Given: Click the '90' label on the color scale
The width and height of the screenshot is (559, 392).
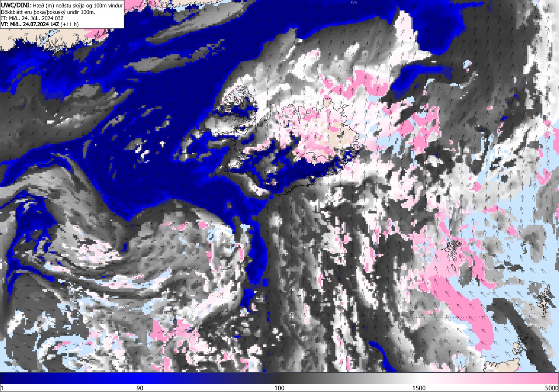Looking at the screenshot, I should (140, 388).
